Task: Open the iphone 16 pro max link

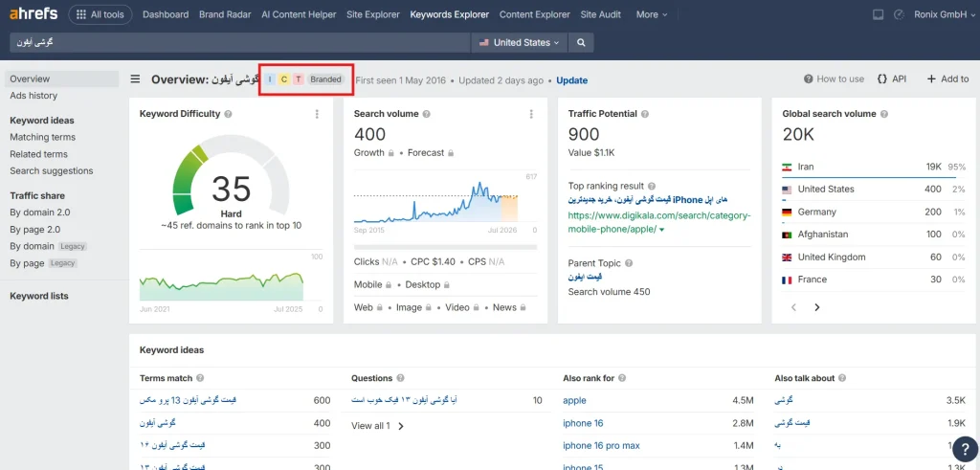Action: 601,446
